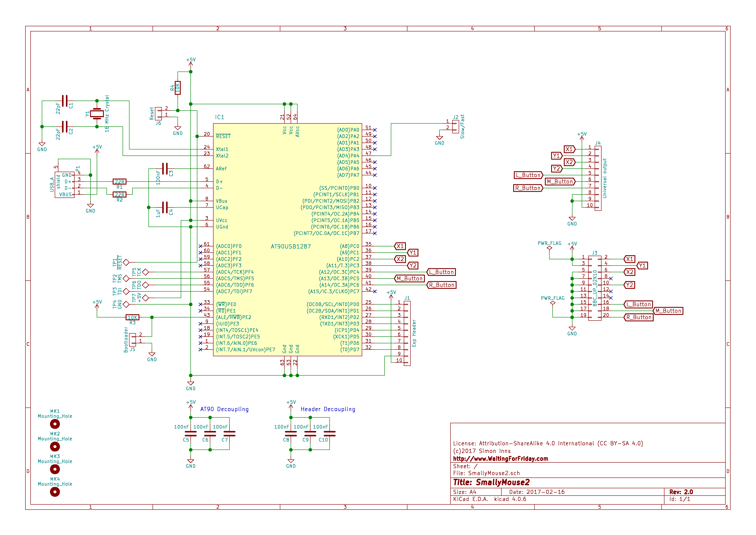The width and height of the screenshot is (756, 535).
Task: Click the J2 Slow/Fast jumper
Action: click(455, 126)
